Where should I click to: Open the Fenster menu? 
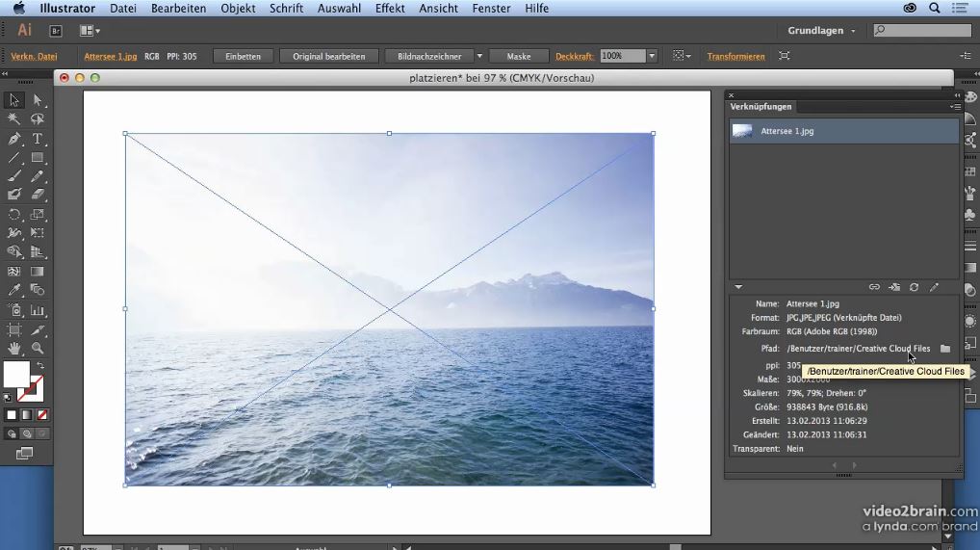491,8
